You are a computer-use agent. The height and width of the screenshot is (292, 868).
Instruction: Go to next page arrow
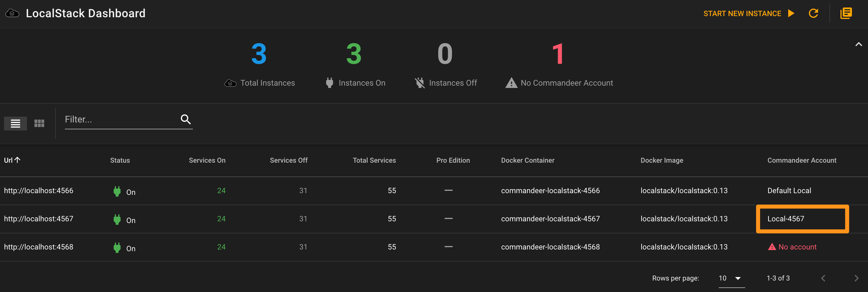click(x=856, y=278)
